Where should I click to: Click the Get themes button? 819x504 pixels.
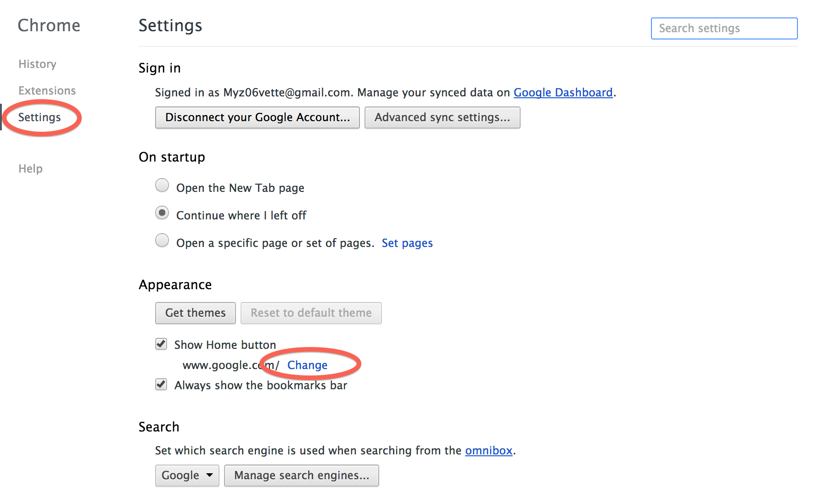(196, 313)
